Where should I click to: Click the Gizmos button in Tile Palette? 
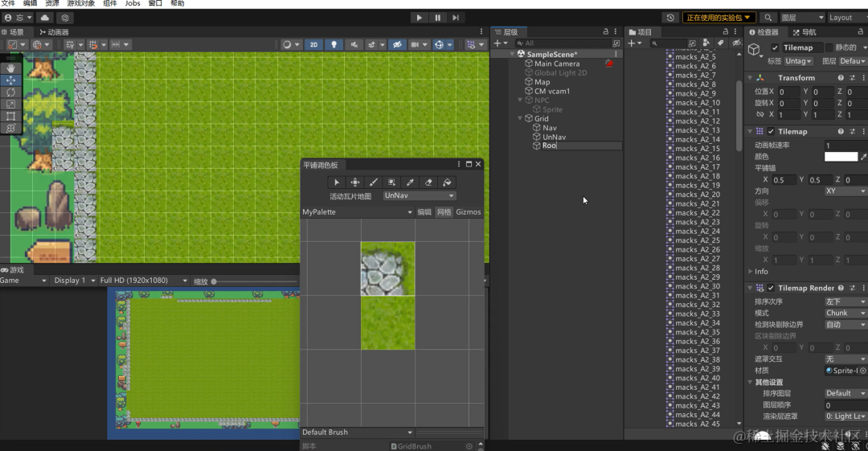[469, 211]
